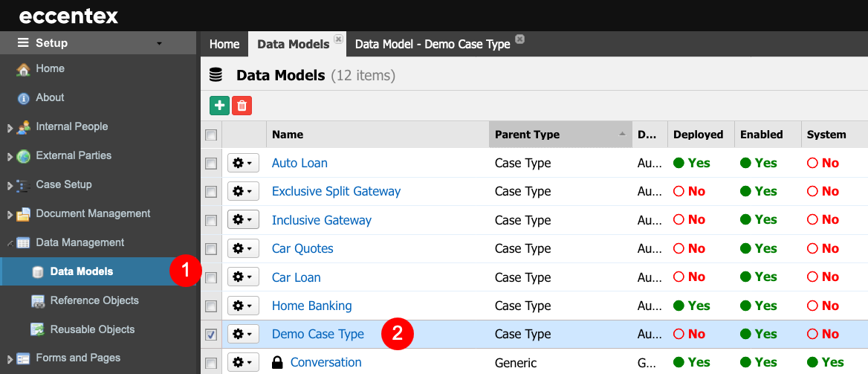Check the Exclusive Split Gateway row checkbox
Screen dimensions: 868x374
pyautogui.click(x=211, y=192)
